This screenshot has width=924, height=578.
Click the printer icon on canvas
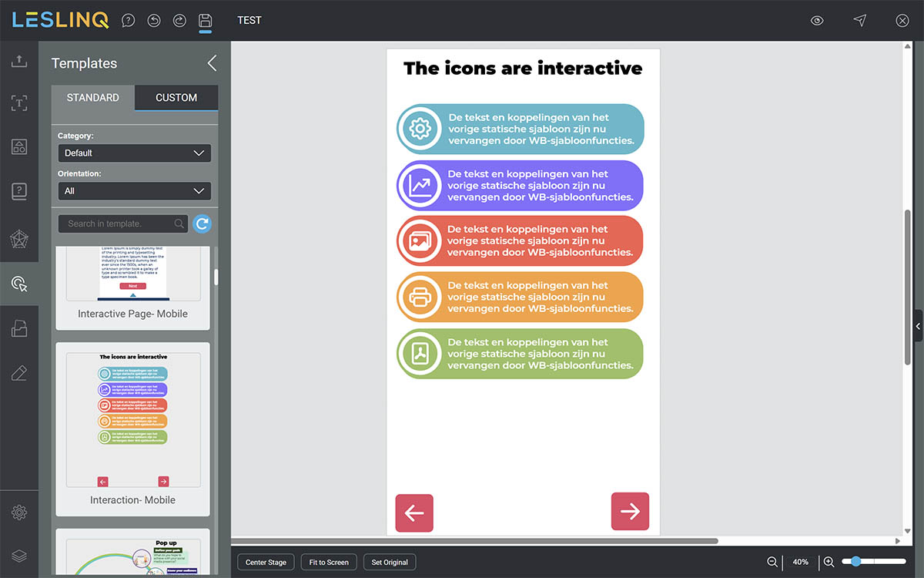(420, 297)
